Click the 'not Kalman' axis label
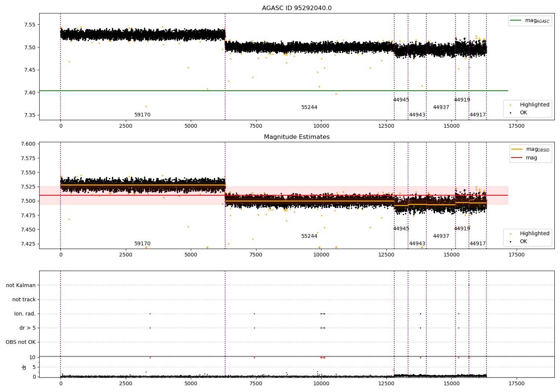The width and height of the screenshot is (560, 392). click(21, 285)
